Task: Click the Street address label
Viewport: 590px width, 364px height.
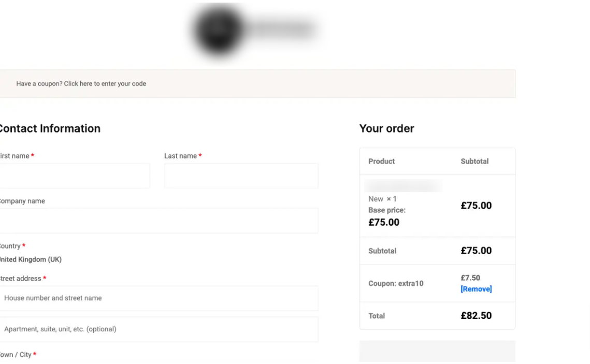Action: [x=20, y=279]
